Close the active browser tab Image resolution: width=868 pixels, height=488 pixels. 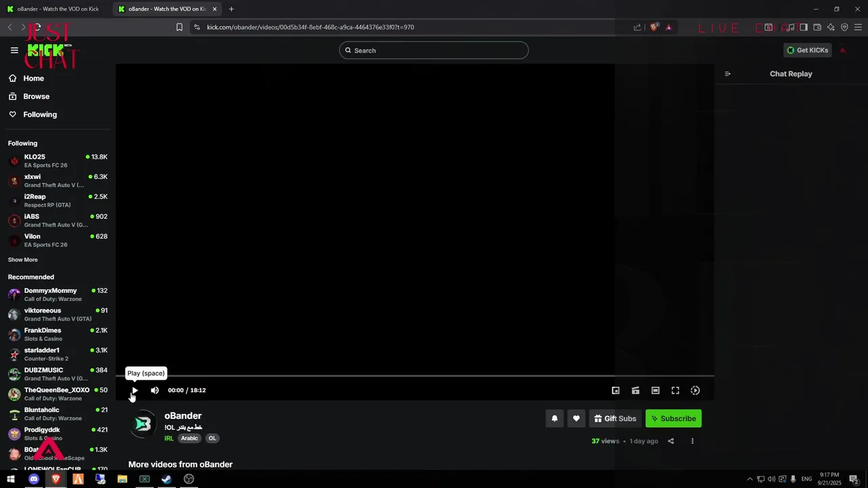tap(214, 9)
